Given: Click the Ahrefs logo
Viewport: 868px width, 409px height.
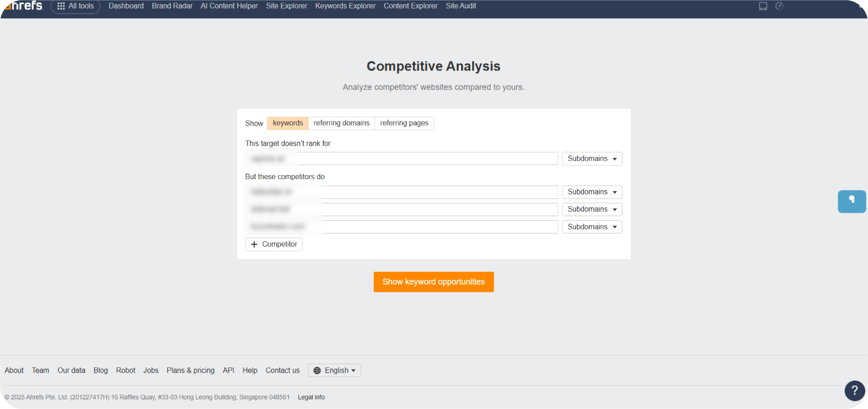Looking at the screenshot, I should point(24,6).
